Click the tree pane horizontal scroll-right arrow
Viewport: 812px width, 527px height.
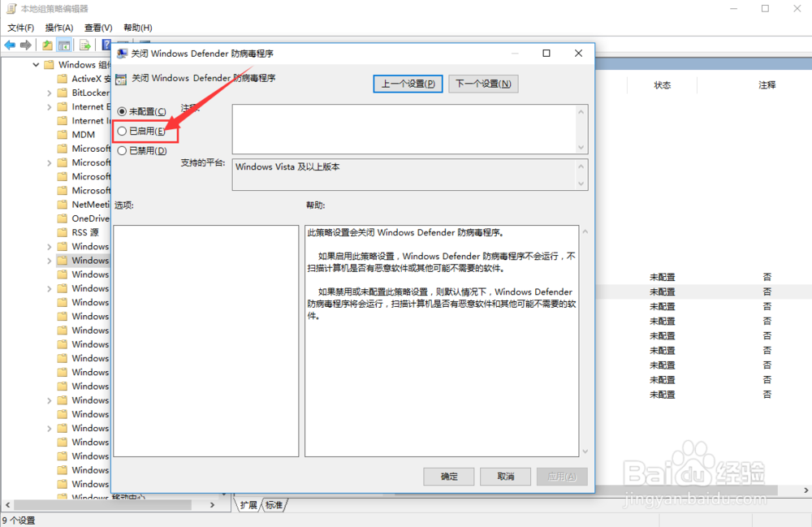click(x=212, y=504)
